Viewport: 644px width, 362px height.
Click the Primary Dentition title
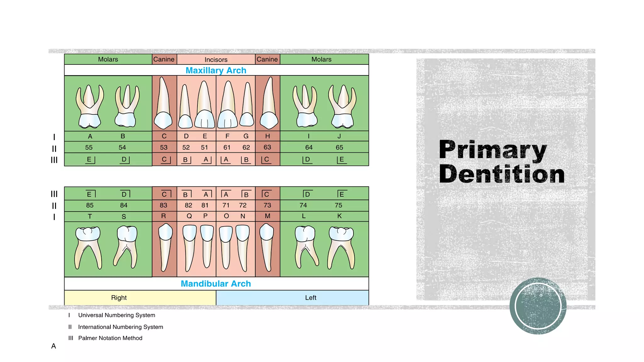click(x=502, y=162)
